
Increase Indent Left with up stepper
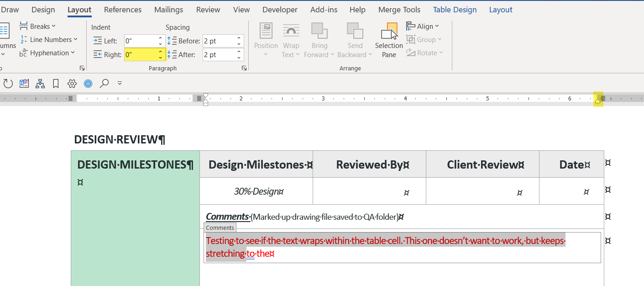(x=161, y=38)
